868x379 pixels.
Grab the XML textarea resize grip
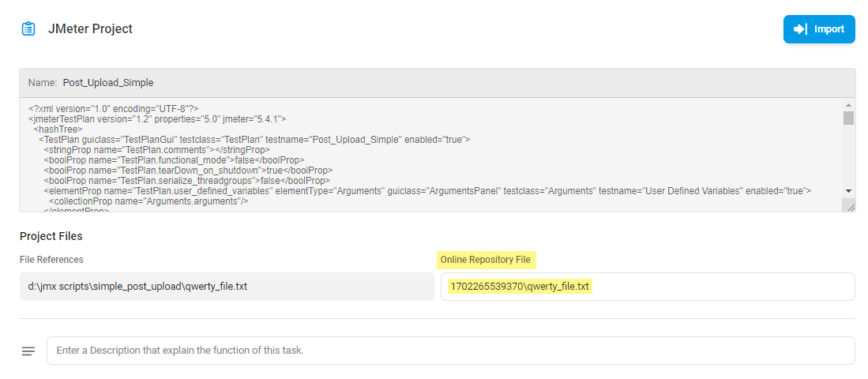(x=850, y=206)
